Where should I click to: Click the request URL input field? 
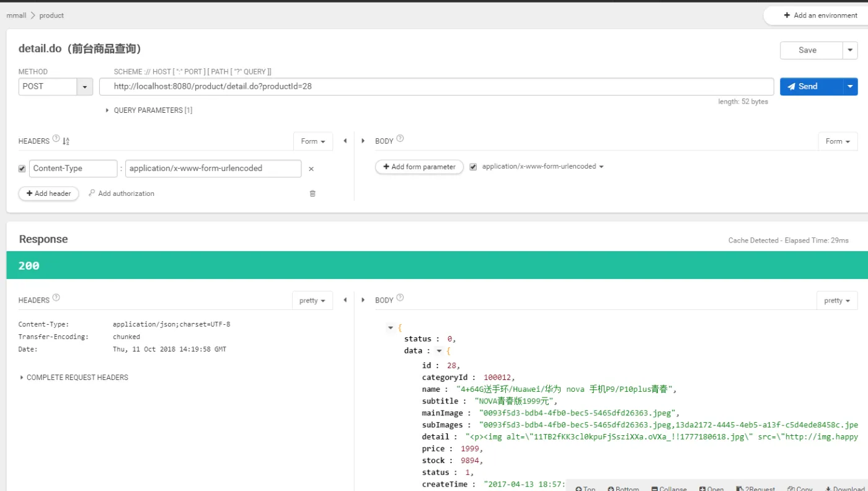point(436,87)
